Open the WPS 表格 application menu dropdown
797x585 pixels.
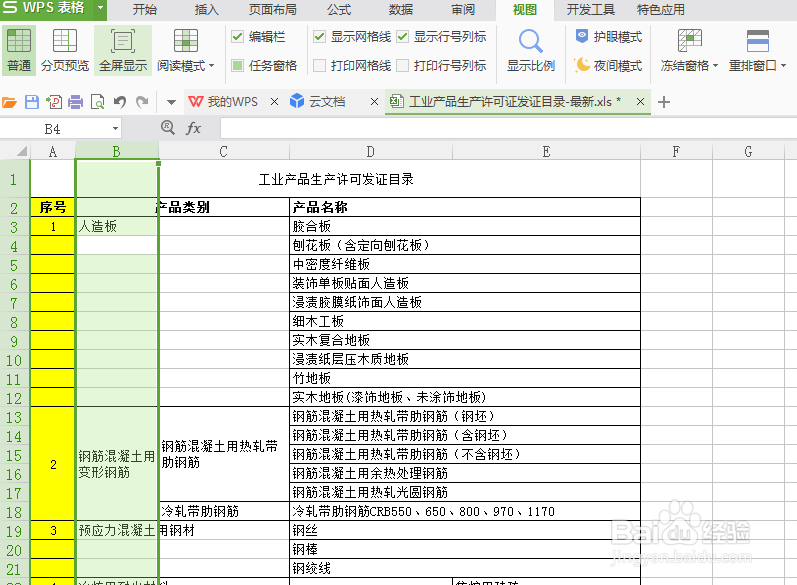click(100, 8)
